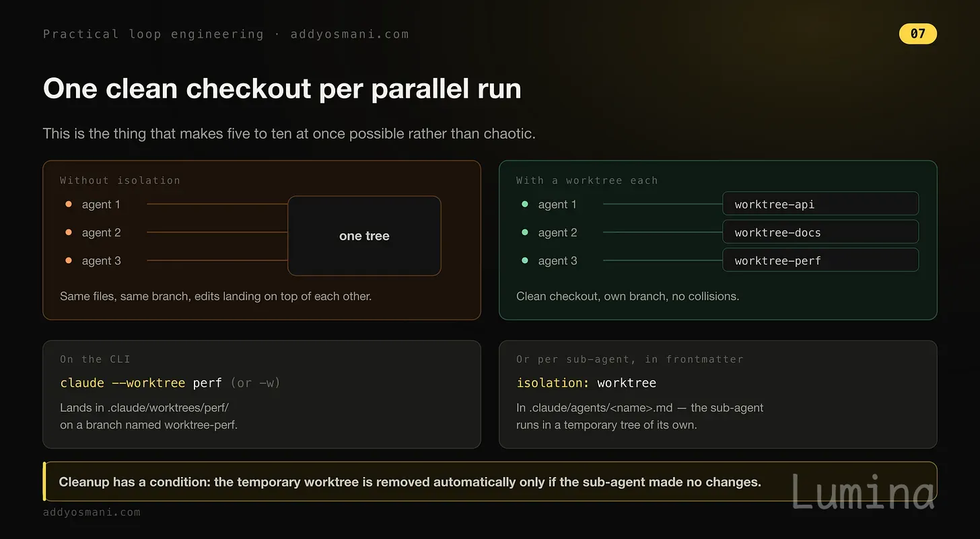Click the orange dot beside agent 1
The image size is (980, 539).
pyautogui.click(x=69, y=204)
